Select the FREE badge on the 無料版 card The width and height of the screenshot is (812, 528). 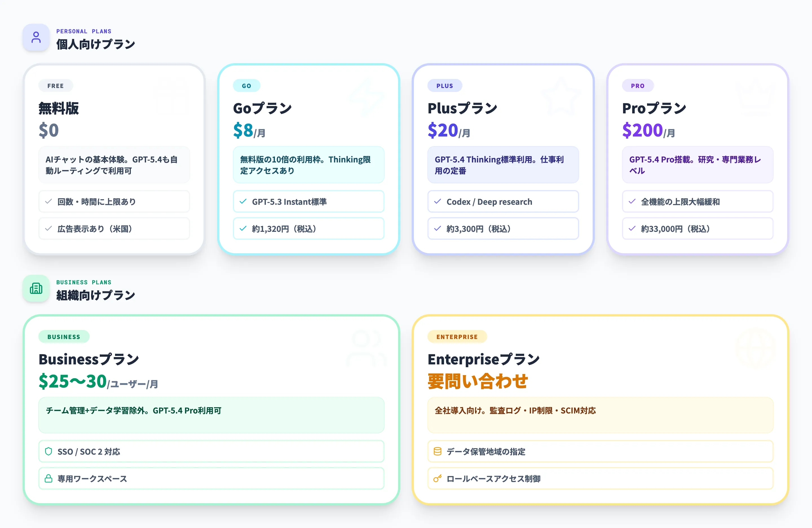coord(55,86)
